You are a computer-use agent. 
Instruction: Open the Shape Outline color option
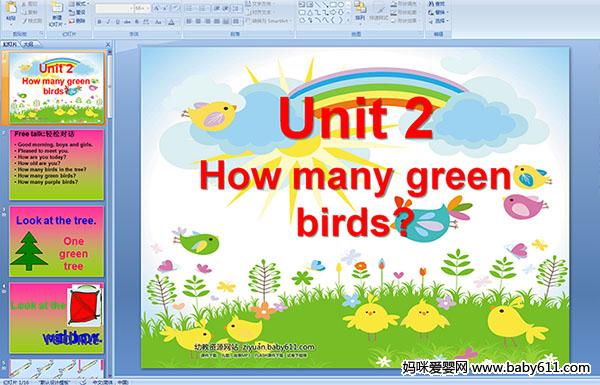point(405,12)
